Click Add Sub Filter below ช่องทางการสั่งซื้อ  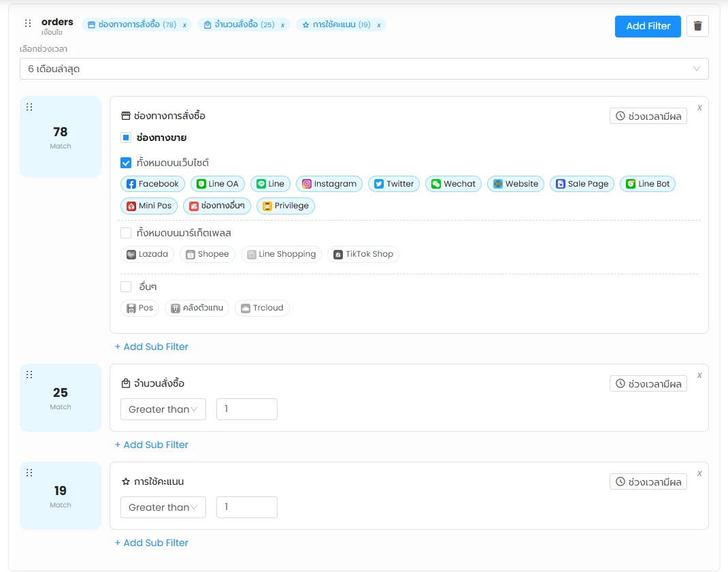(x=151, y=347)
